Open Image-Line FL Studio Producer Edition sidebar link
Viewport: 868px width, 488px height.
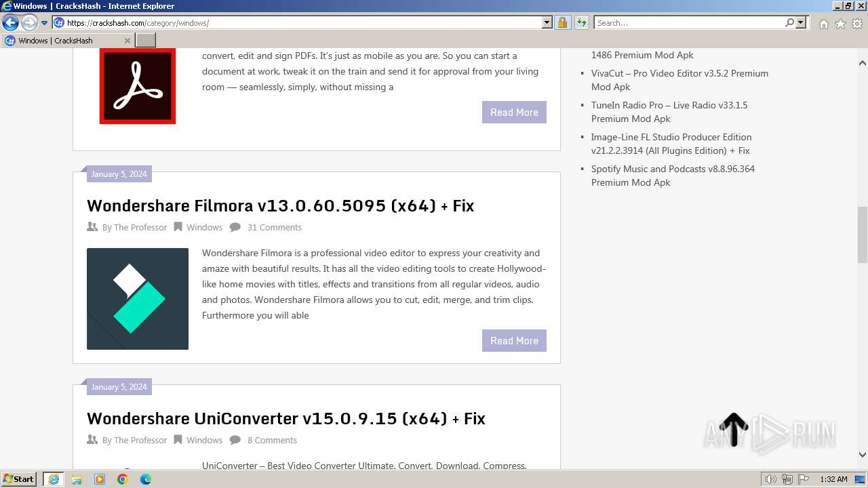click(x=671, y=144)
